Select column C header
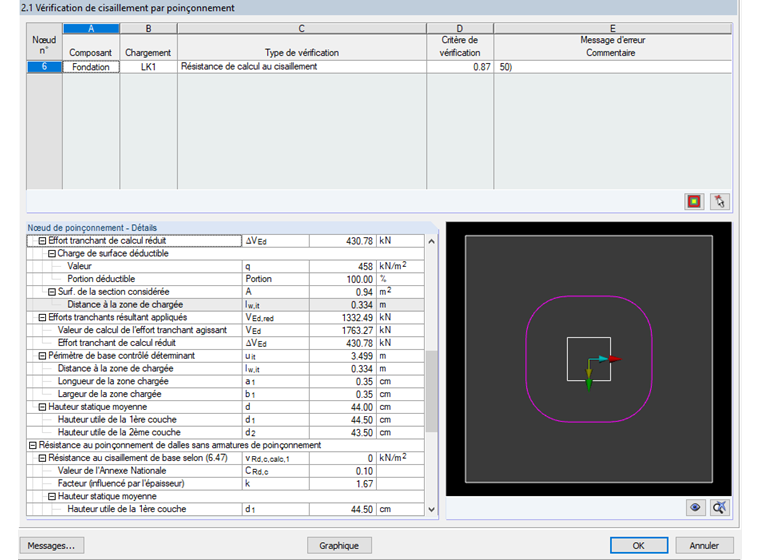Viewport: 760px width, 560px height. click(x=301, y=29)
